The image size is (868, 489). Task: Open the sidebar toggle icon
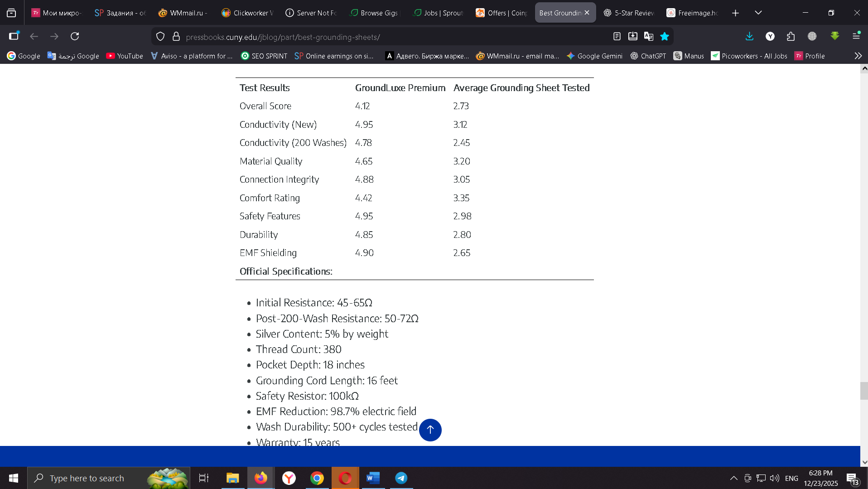(x=14, y=36)
